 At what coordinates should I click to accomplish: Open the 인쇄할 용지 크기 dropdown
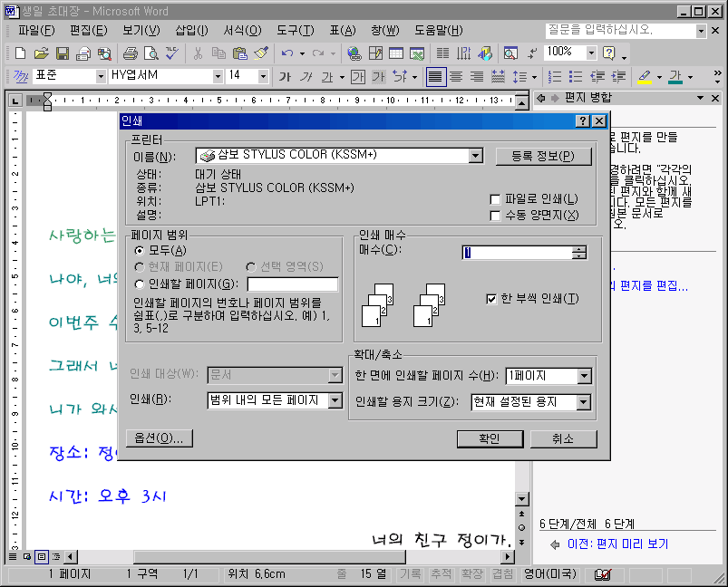[x=584, y=402]
